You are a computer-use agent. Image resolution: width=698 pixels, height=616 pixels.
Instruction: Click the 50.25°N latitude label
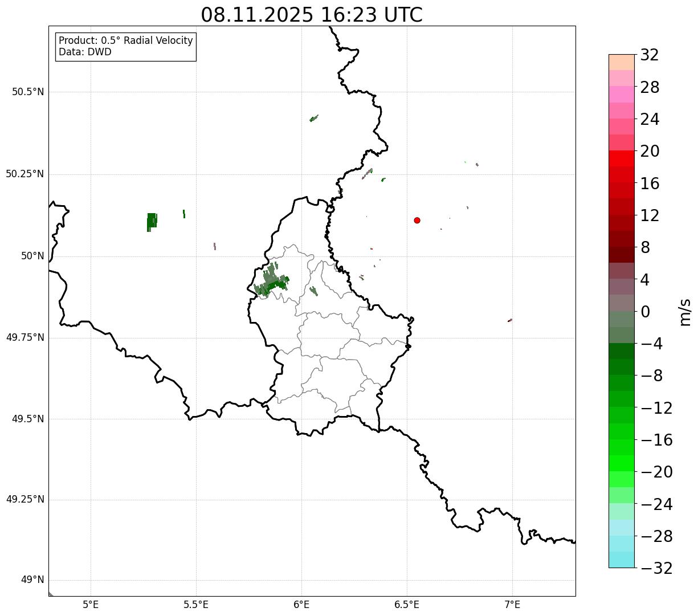25,174
